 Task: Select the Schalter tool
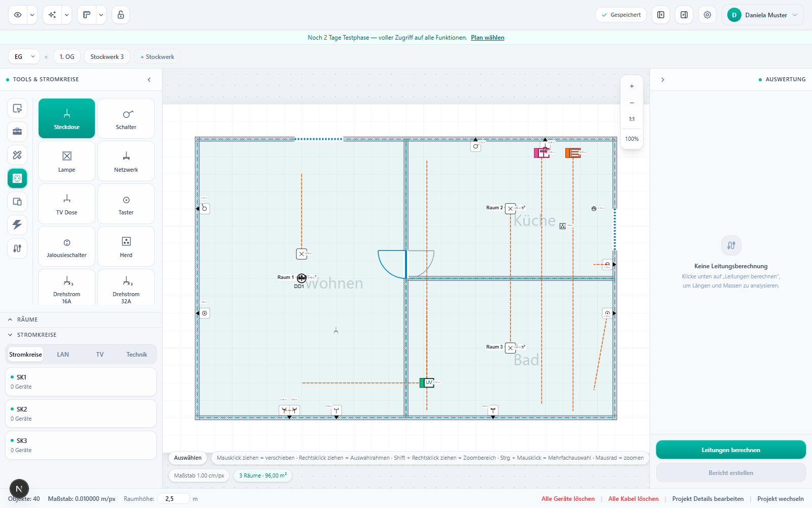[126, 118]
